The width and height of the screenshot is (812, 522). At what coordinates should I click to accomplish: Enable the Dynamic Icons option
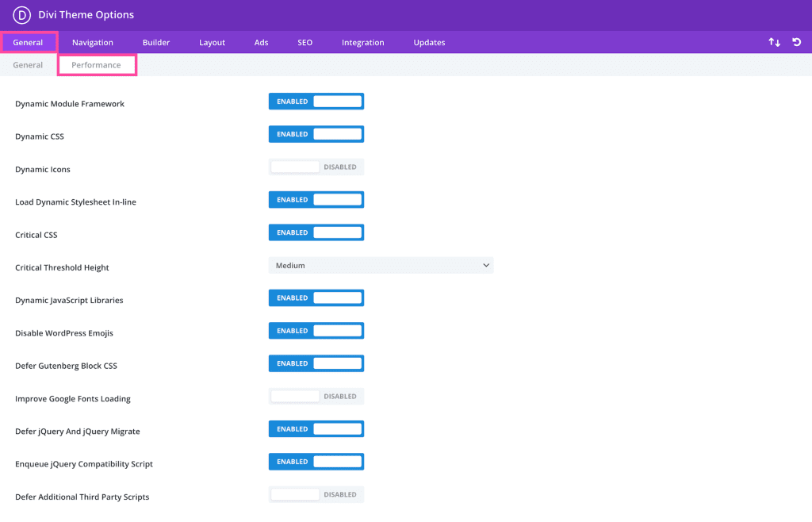(316, 167)
